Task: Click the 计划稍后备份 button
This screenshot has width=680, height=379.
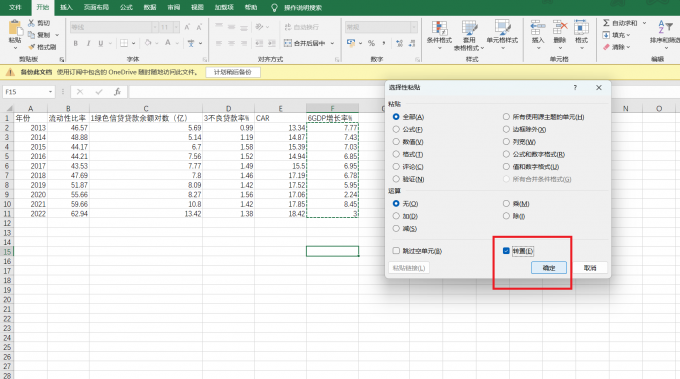Action: [x=232, y=72]
